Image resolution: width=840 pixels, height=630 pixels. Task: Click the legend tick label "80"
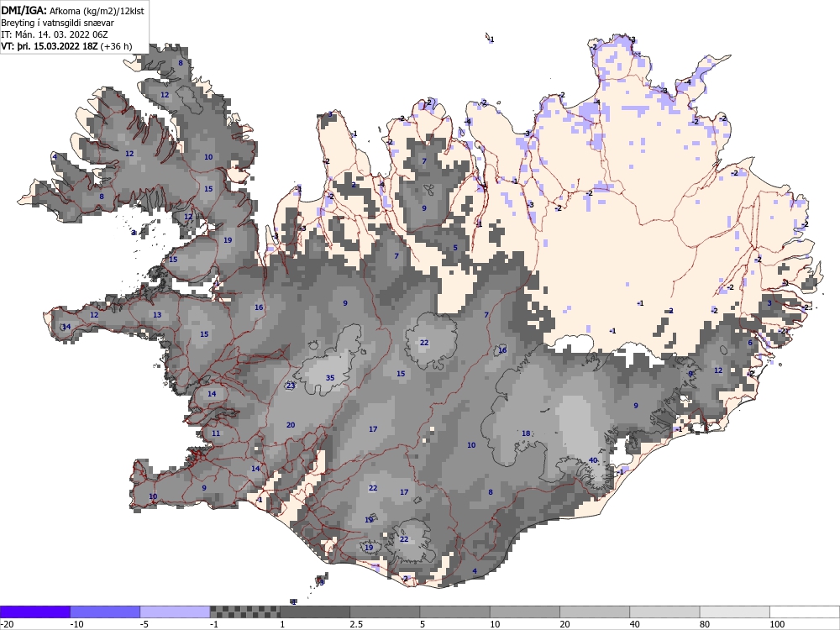(705, 624)
